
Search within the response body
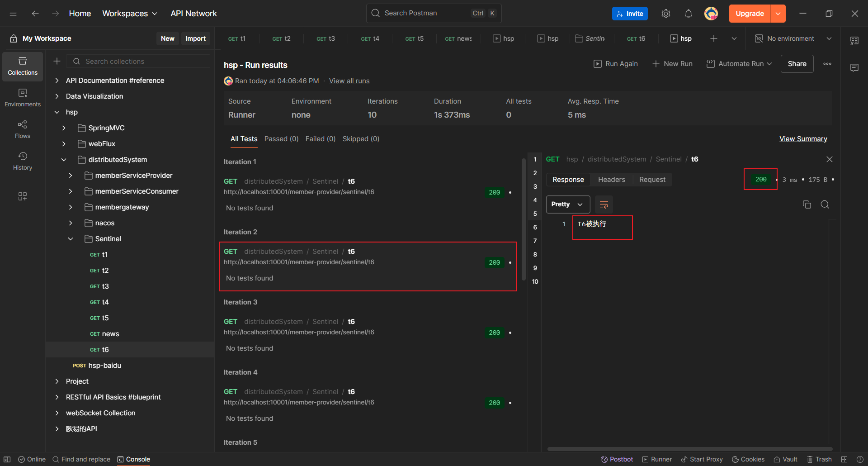[825, 204]
